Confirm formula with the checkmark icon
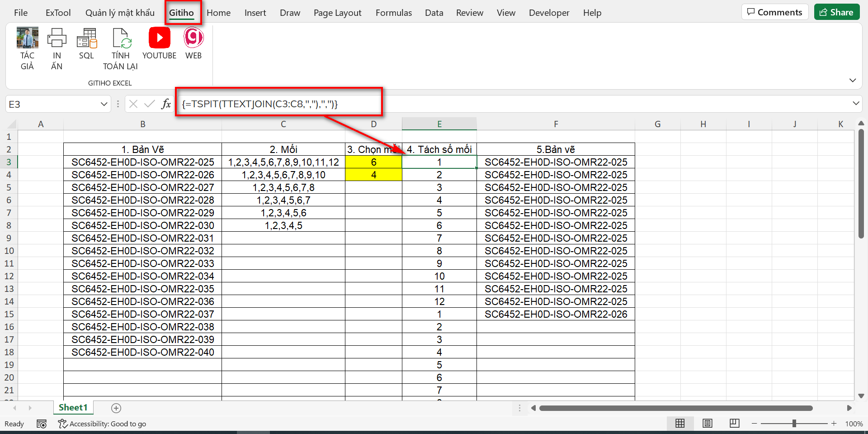The height and width of the screenshot is (434, 868). click(x=149, y=104)
